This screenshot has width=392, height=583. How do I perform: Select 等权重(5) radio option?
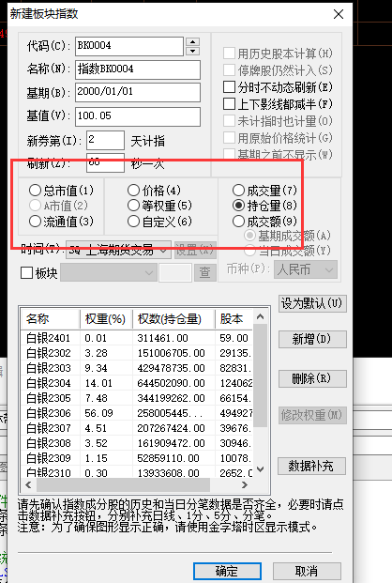pyautogui.click(x=133, y=206)
